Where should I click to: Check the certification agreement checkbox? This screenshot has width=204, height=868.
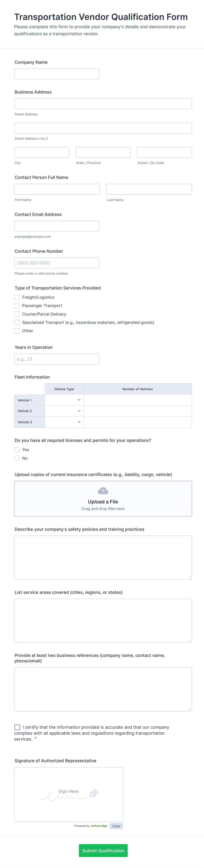click(17, 727)
